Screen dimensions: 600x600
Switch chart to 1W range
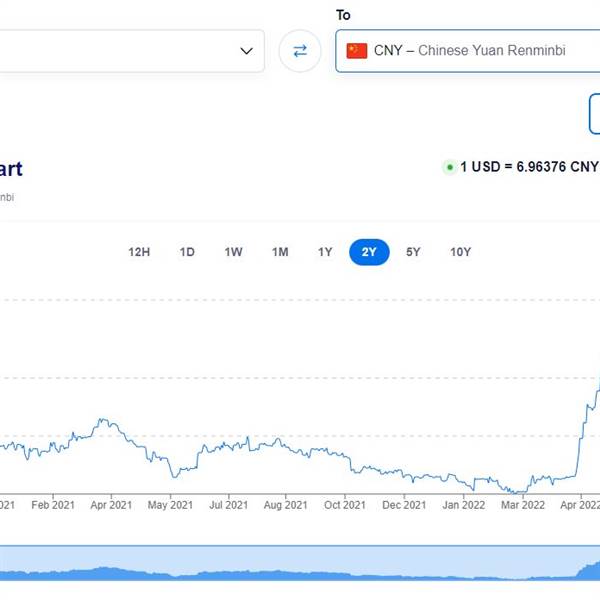(x=233, y=252)
